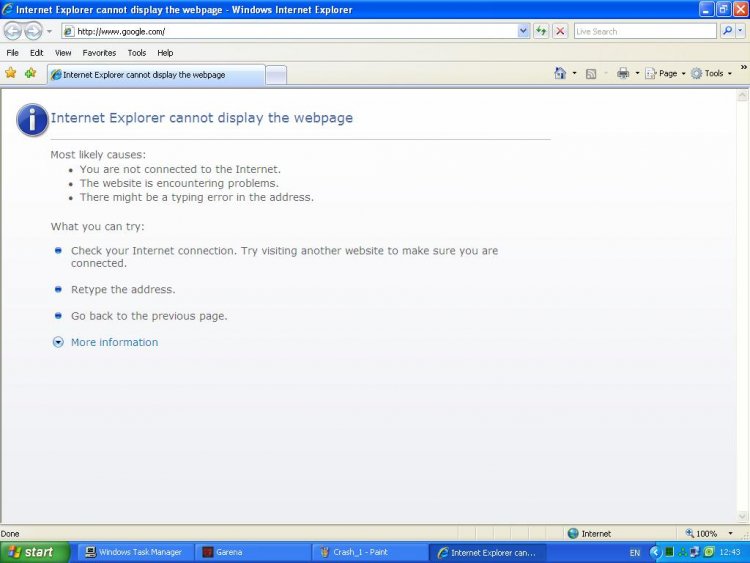This screenshot has width=750, height=563.
Task: Click the address bar with google.com URL
Action: tap(289, 32)
